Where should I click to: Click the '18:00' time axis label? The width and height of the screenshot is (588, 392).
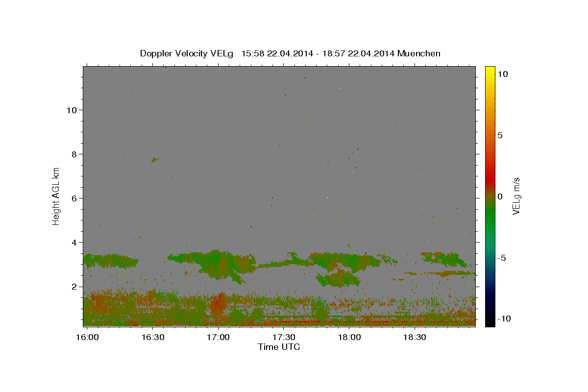[349, 338]
